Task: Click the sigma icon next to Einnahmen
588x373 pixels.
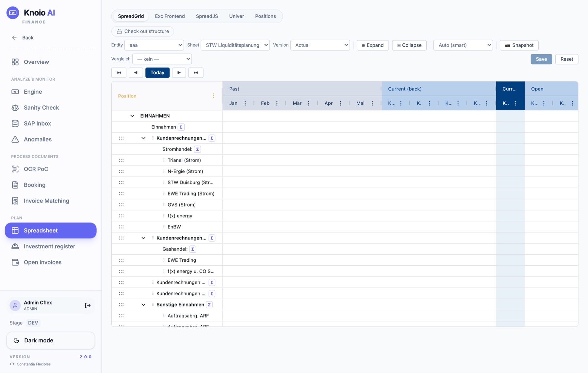Action: pos(181,127)
